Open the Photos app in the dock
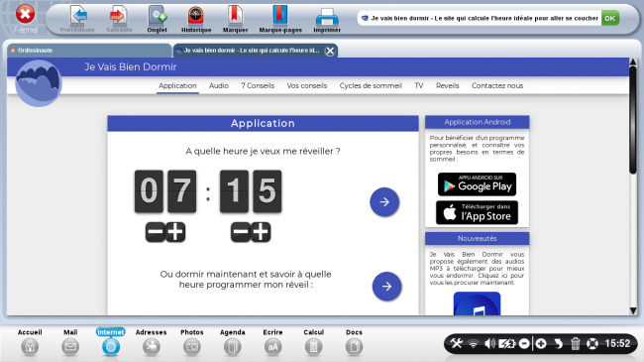 (x=192, y=342)
